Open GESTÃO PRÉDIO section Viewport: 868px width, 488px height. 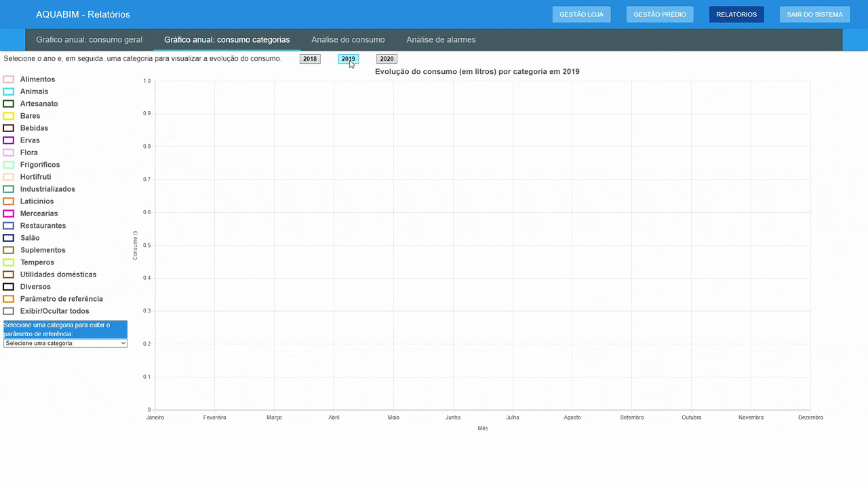coord(659,14)
